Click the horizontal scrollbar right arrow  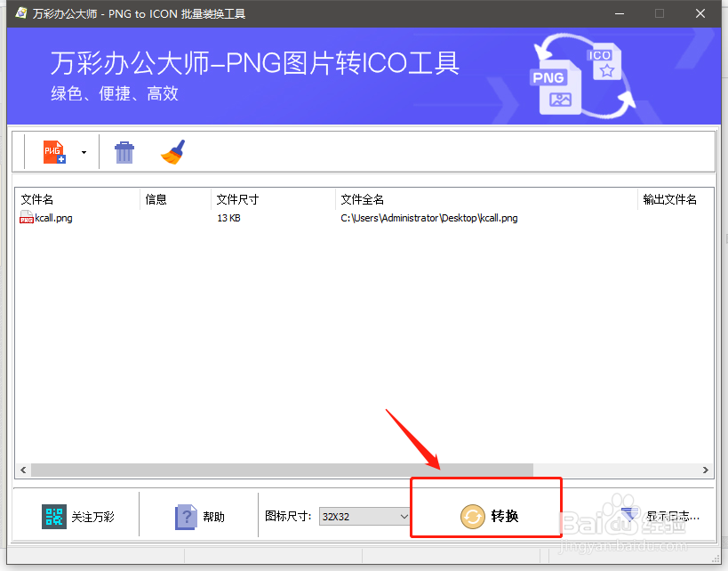pyautogui.click(x=705, y=470)
